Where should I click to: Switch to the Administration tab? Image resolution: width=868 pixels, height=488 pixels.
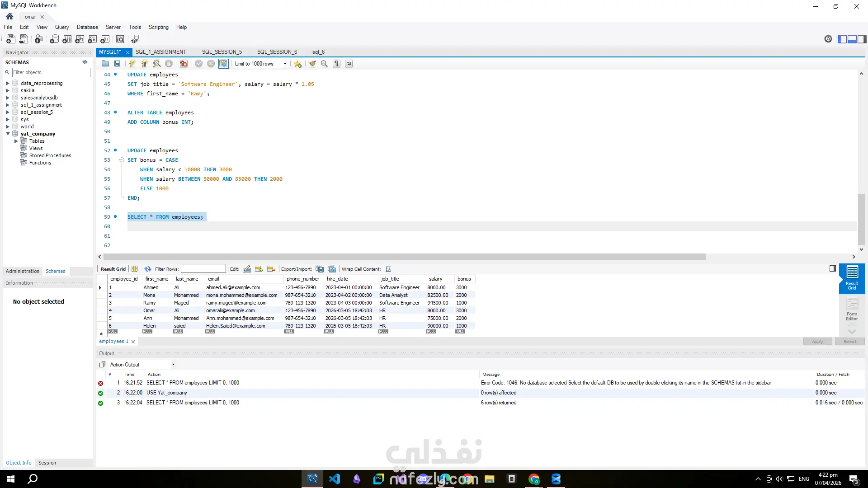coord(23,271)
